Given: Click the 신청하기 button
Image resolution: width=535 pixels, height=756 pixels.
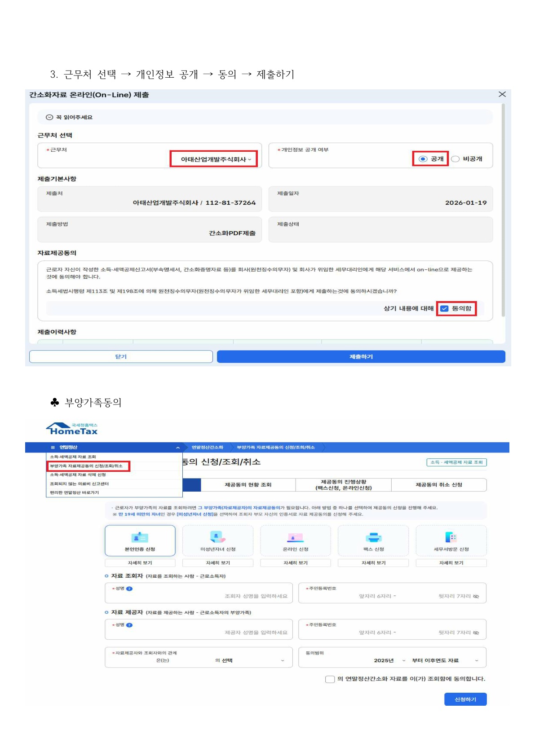Looking at the screenshot, I should [465, 699].
